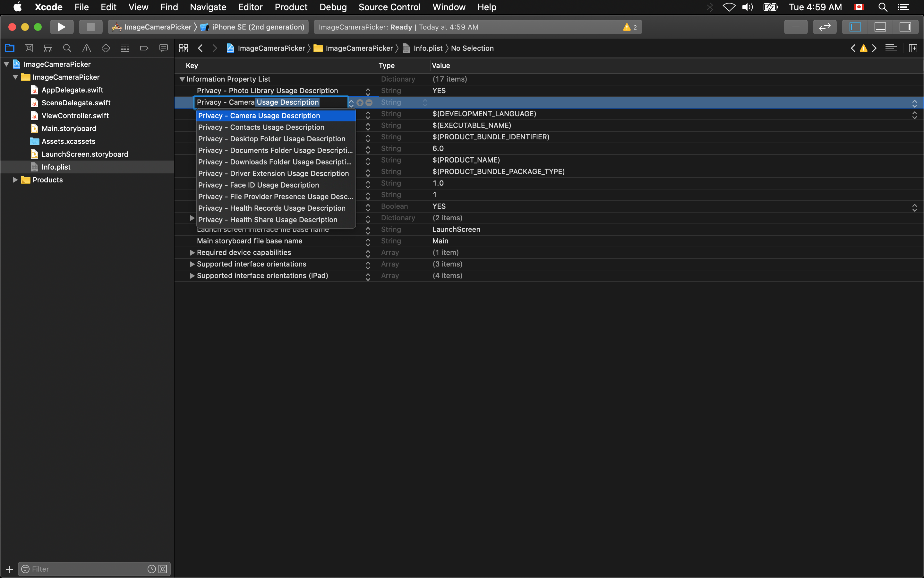Open code review arrows button

click(825, 27)
